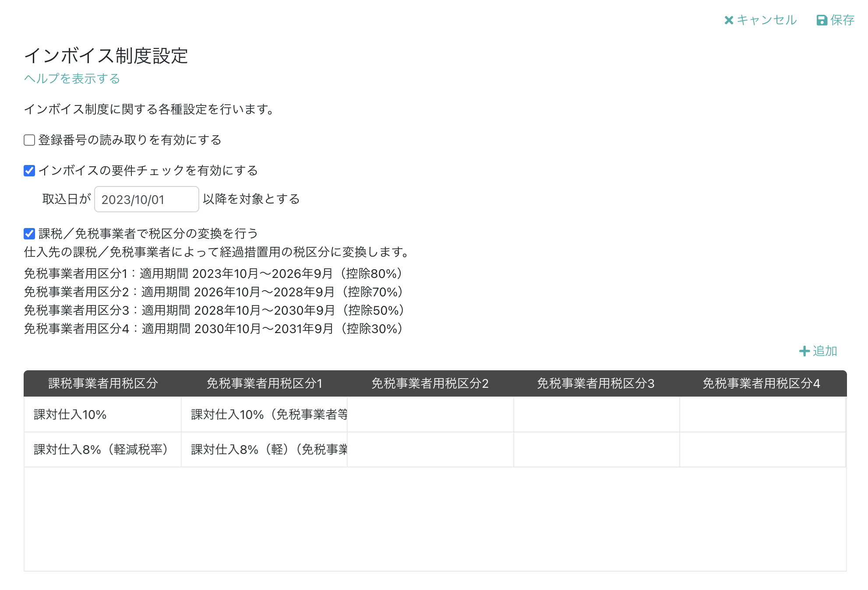Click the plus icon beside 追加
868x590 pixels.
point(804,351)
